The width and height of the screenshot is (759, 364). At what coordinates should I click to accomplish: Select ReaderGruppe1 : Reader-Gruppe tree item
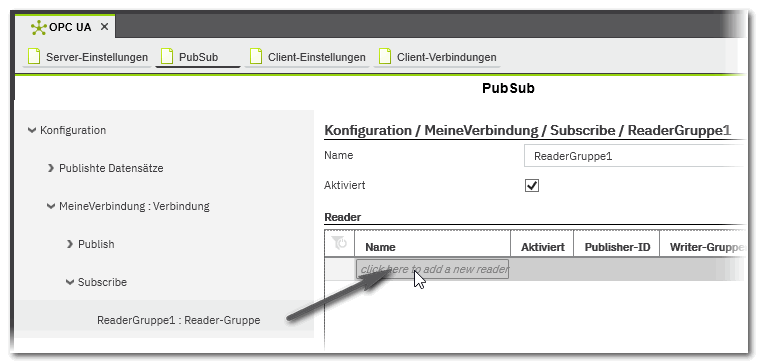point(179,320)
